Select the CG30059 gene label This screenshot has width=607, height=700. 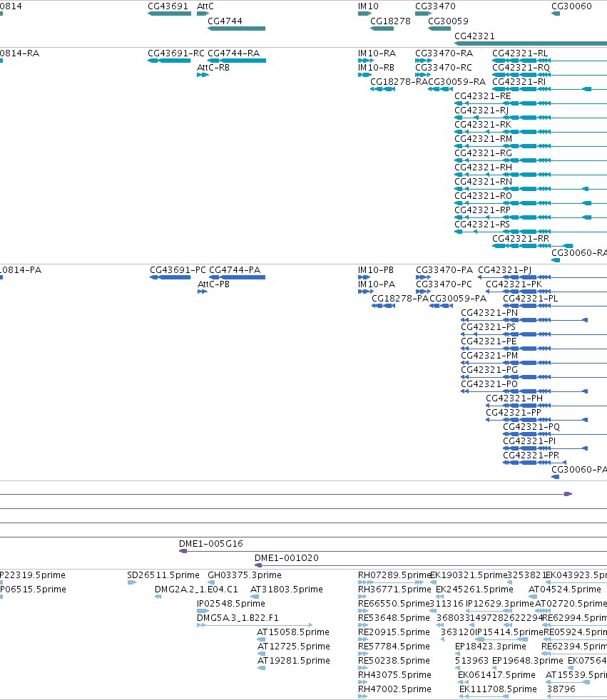449,21
